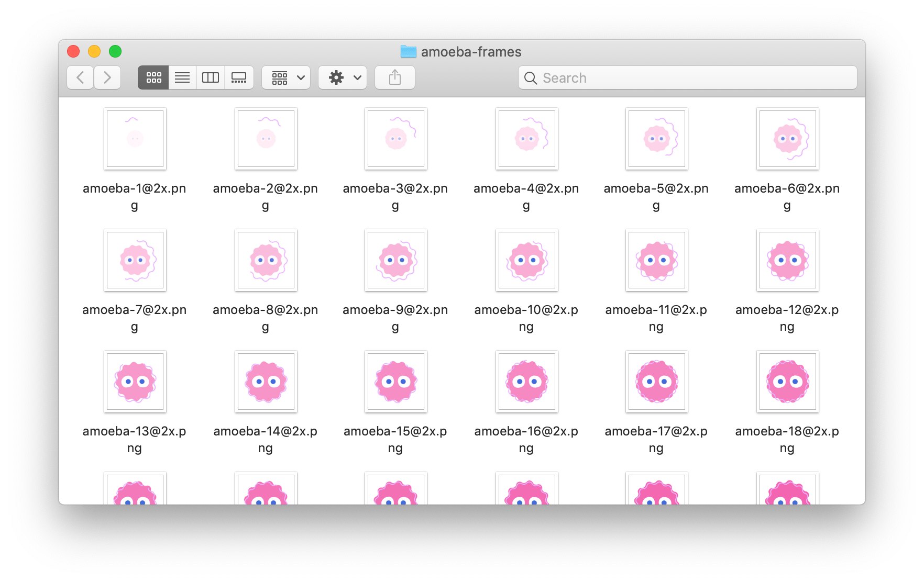
Task: Click the file name amoeba-3@2x.png
Action: (x=395, y=196)
